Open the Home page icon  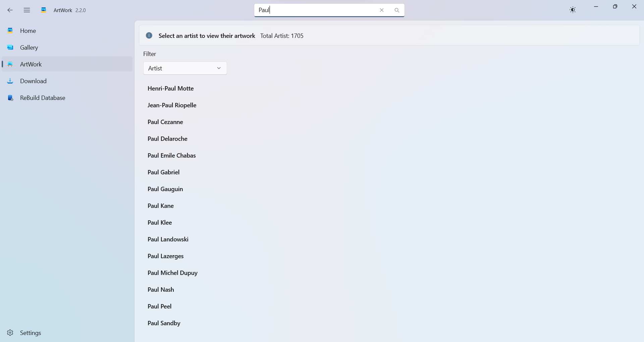point(10,31)
